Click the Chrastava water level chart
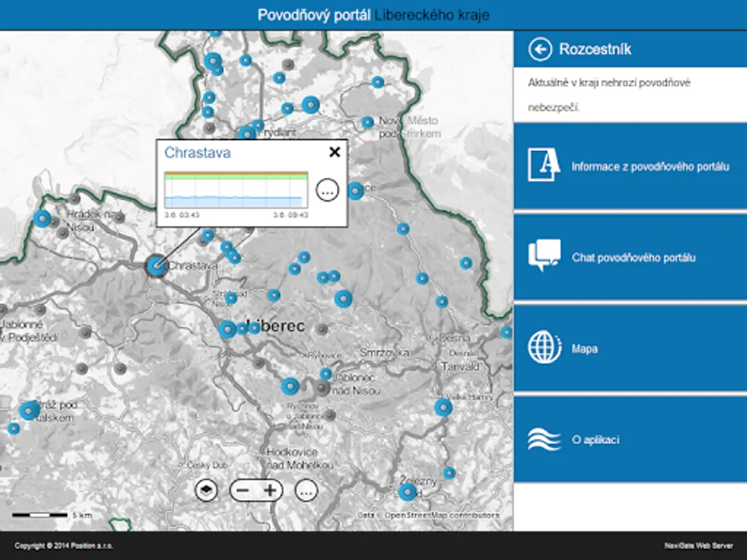747x560 pixels. pyautogui.click(x=236, y=190)
